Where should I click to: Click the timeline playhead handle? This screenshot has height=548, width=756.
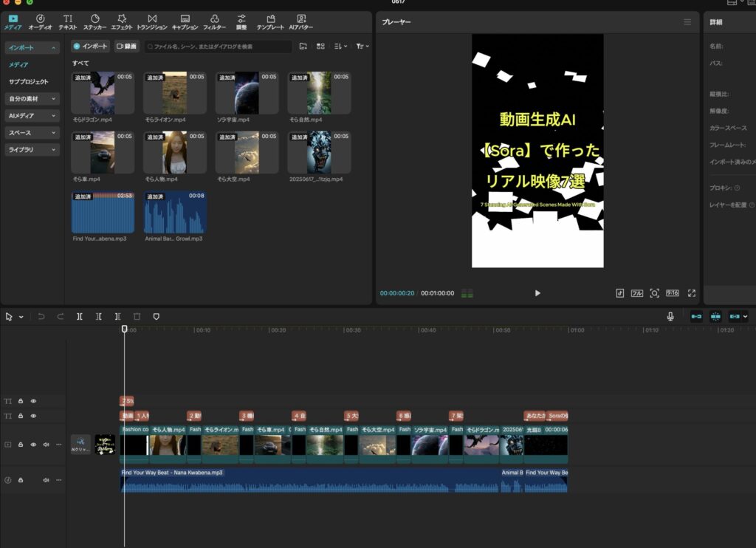124,329
